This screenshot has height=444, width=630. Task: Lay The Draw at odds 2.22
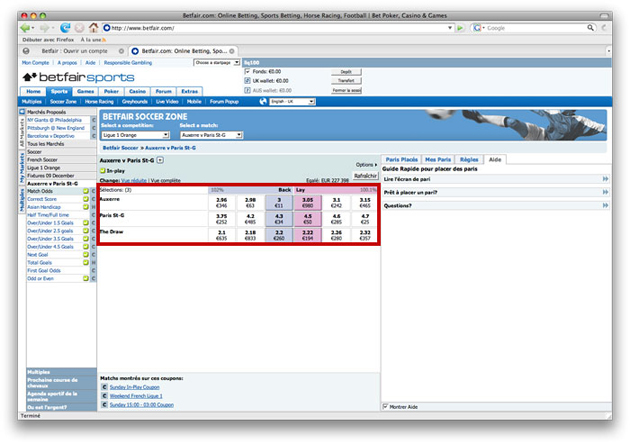click(307, 235)
